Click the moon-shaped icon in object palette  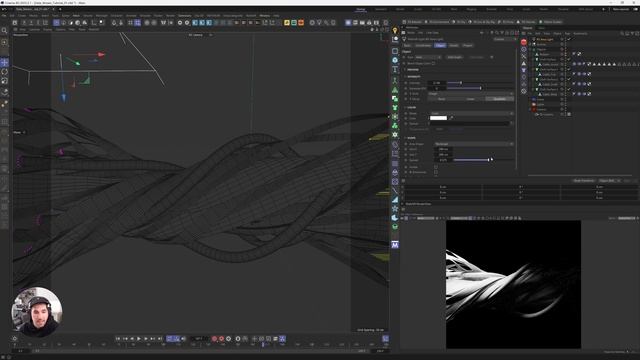click(x=395, y=218)
